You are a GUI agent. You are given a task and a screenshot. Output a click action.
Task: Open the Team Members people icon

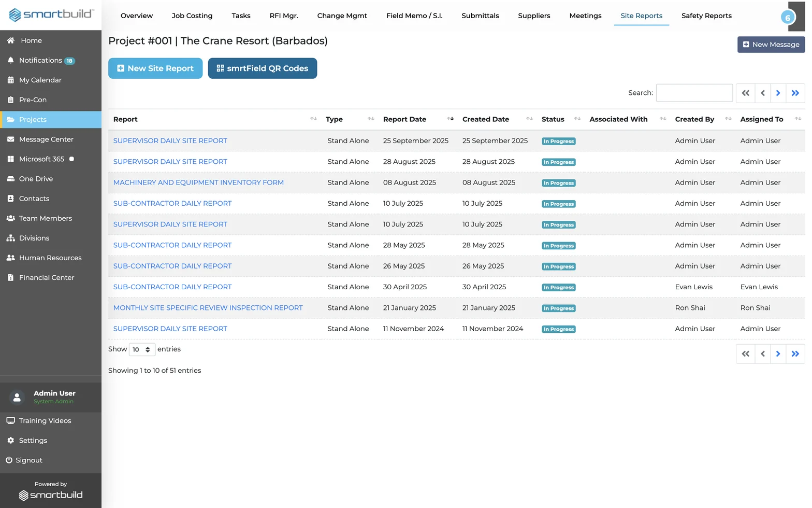10,218
